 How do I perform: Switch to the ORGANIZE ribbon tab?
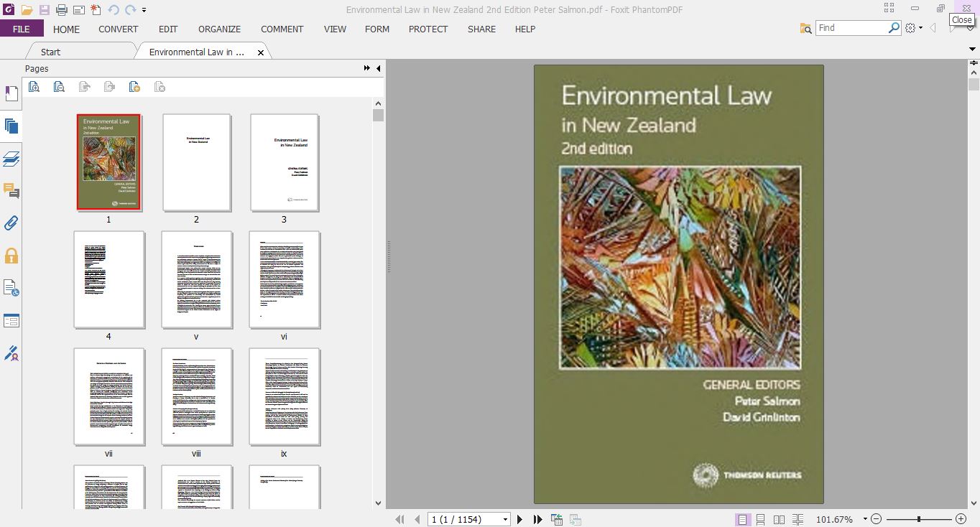pyautogui.click(x=220, y=29)
